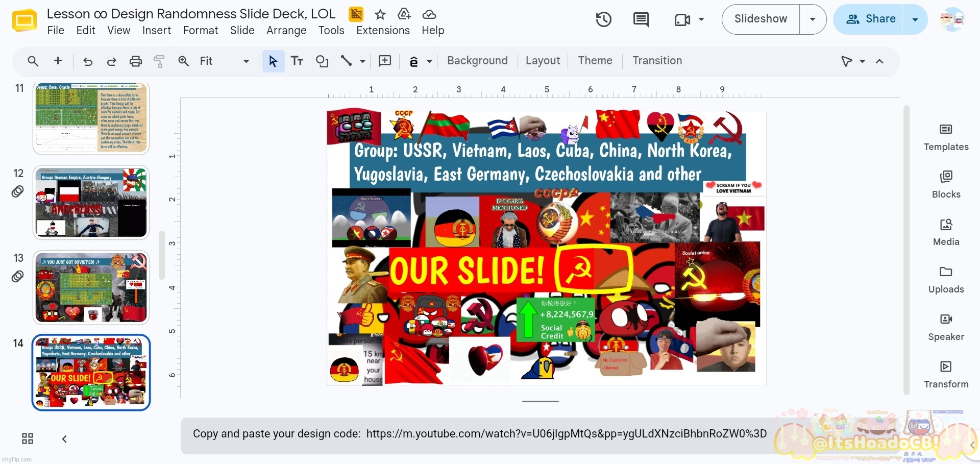Open the Media sidebar panel
This screenshot has width=980, height=464.
pos(946,233)
